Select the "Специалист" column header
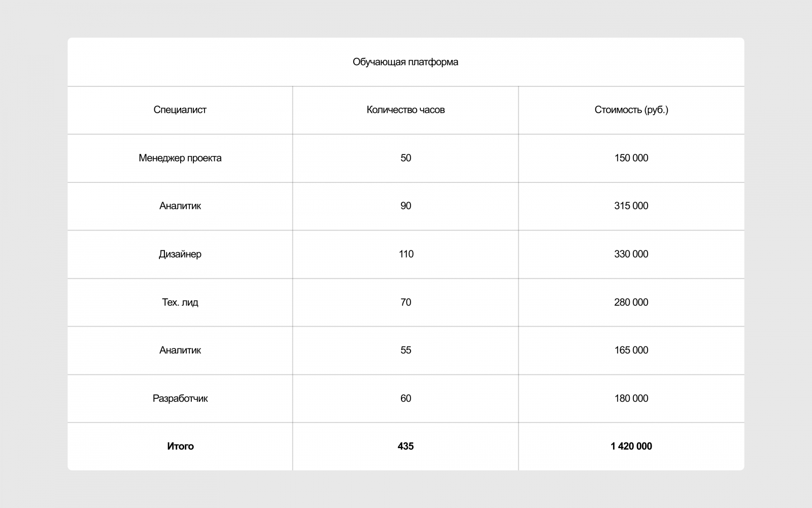The width and height of the screenshot is (812, 508). 180,110
